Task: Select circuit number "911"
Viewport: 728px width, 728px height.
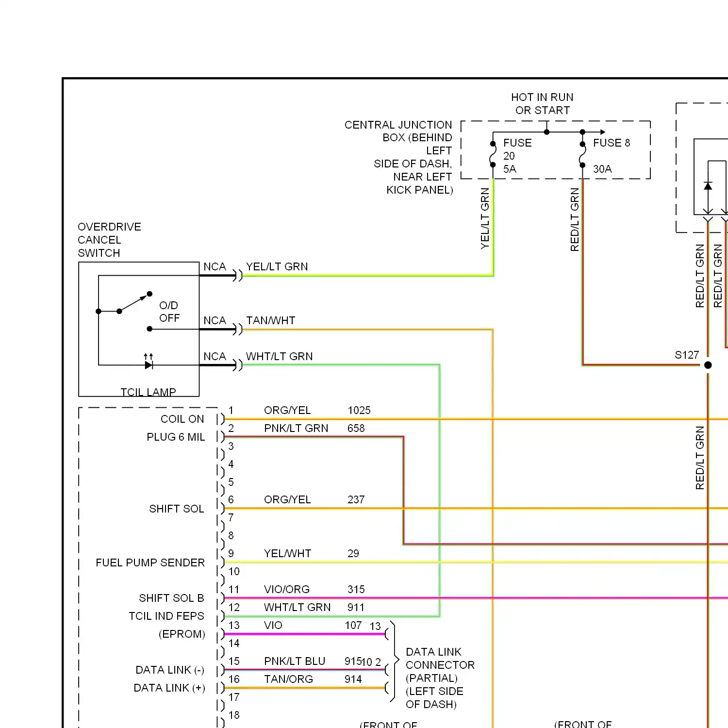Action: pyautogui.click(x=356, y=607)
